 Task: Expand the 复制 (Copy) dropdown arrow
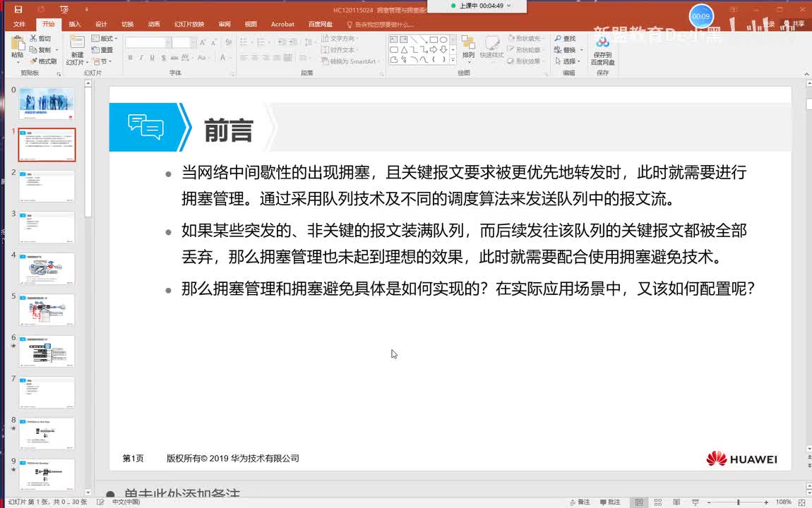(56, 49)
